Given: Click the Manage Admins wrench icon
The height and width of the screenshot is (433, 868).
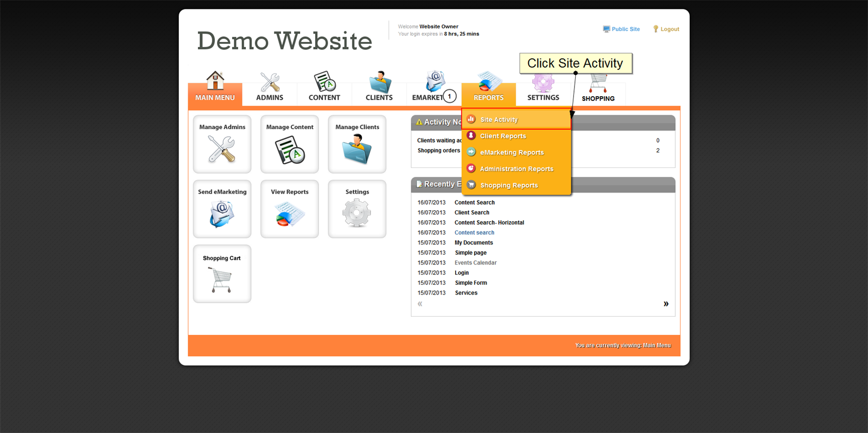Looking at the screenshot, I should coord(222,149).
